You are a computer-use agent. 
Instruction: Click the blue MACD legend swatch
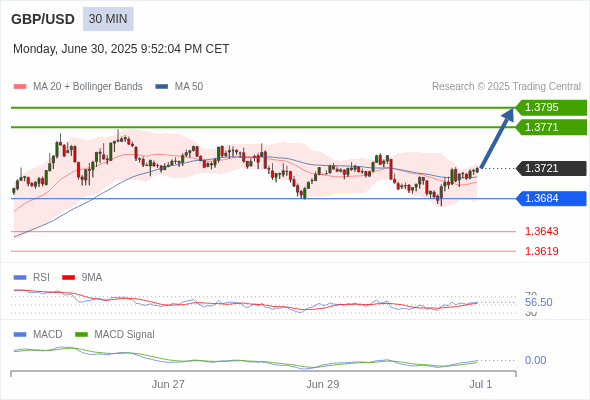[x=20, y=335]
